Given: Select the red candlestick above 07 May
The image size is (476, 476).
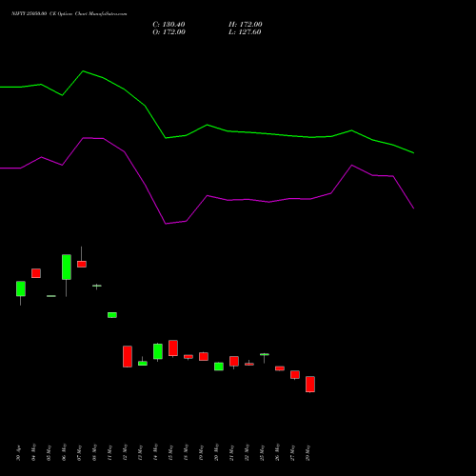Looking at the screenshot, I should pyautogui.click(x=82, y=264).
